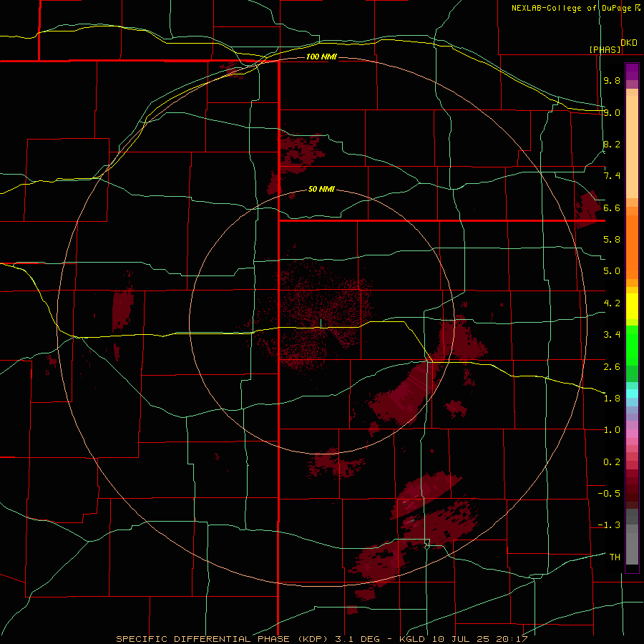Click the 2.6 scale label

click(612, 367)
